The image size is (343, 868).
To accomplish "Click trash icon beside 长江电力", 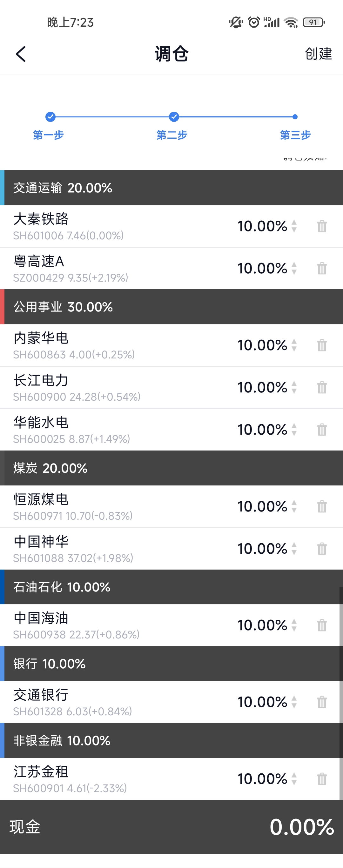I will point(322,388).
